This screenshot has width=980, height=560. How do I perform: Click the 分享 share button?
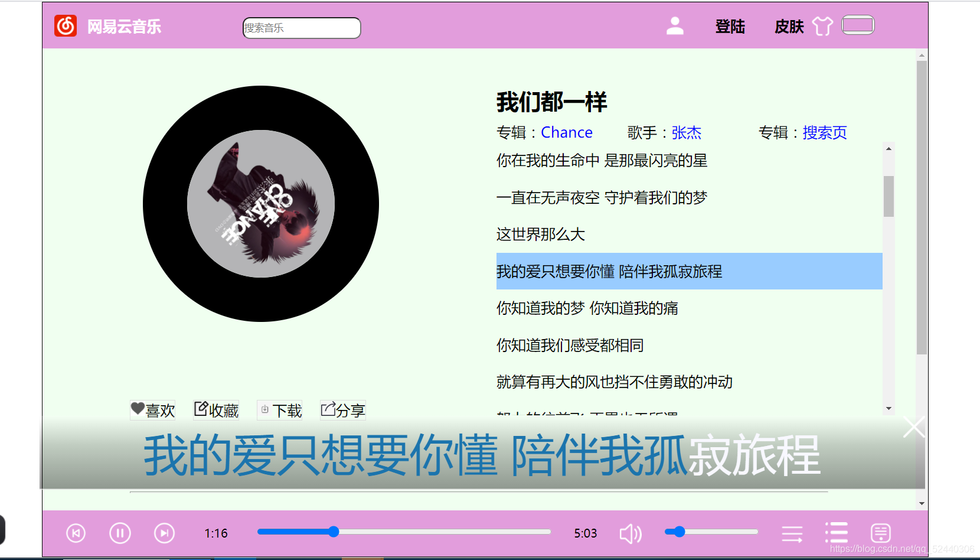343,410
